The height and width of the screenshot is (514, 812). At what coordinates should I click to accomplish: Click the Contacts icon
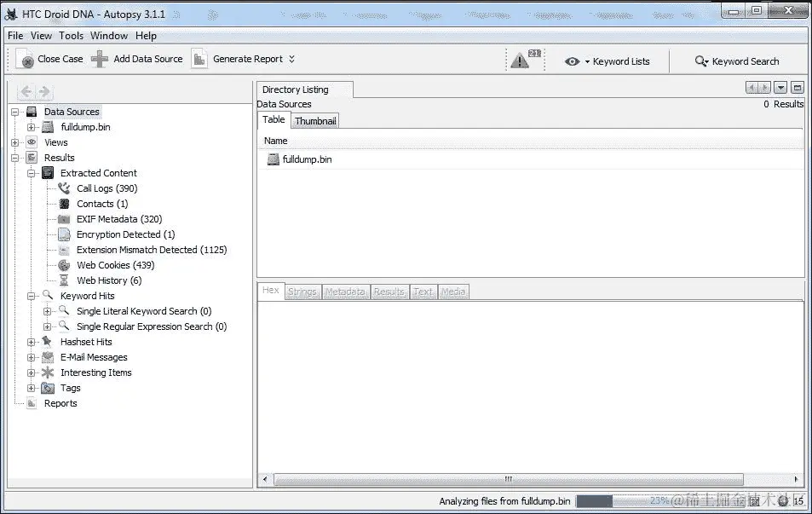coord(64,204)
